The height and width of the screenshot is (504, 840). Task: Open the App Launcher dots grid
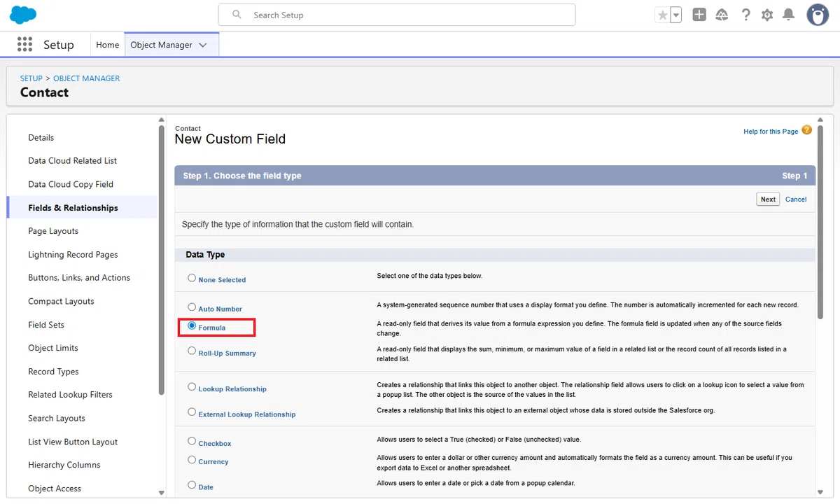click(24, 45)
